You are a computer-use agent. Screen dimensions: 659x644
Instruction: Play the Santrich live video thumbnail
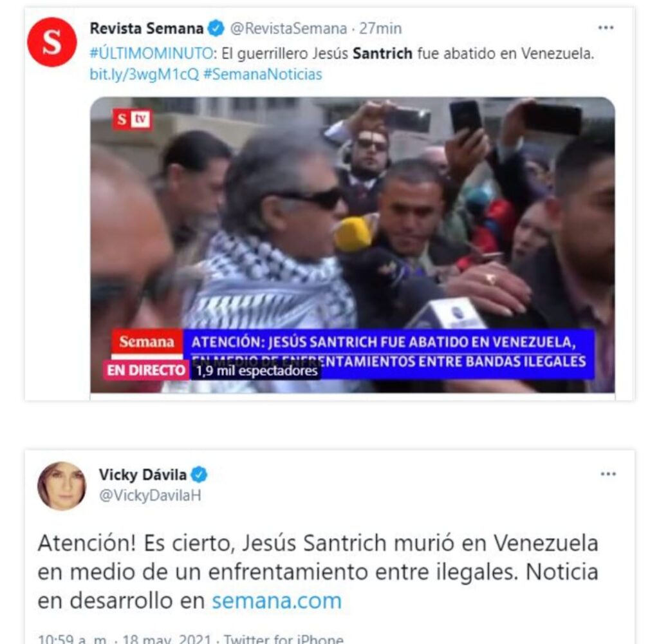point(353,245)
